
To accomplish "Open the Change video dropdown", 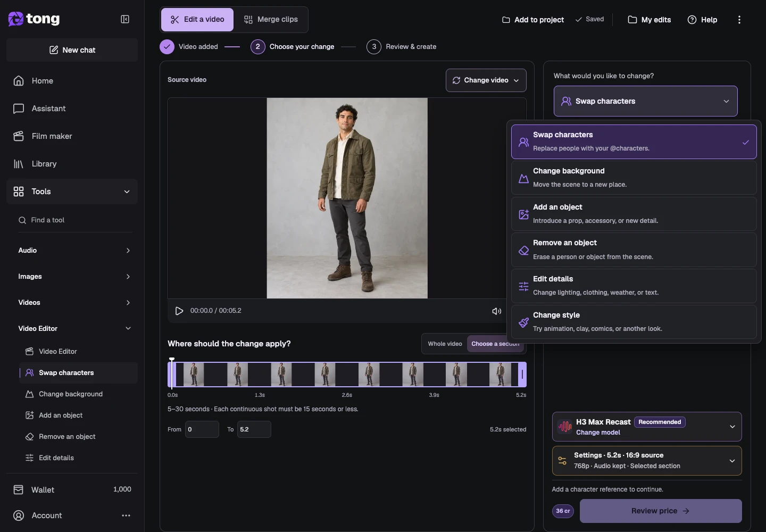I will [486, 80].
